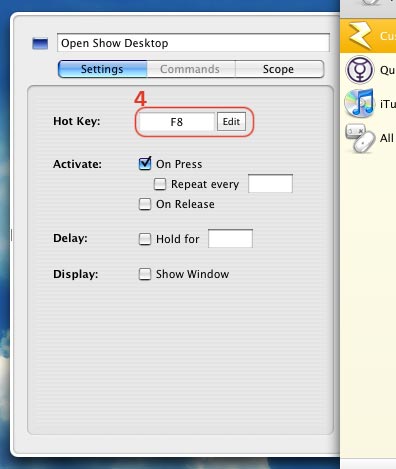This screenshot has height=469, width=396.
Task: Click the Hot Key label
Action: coord(77,121)
